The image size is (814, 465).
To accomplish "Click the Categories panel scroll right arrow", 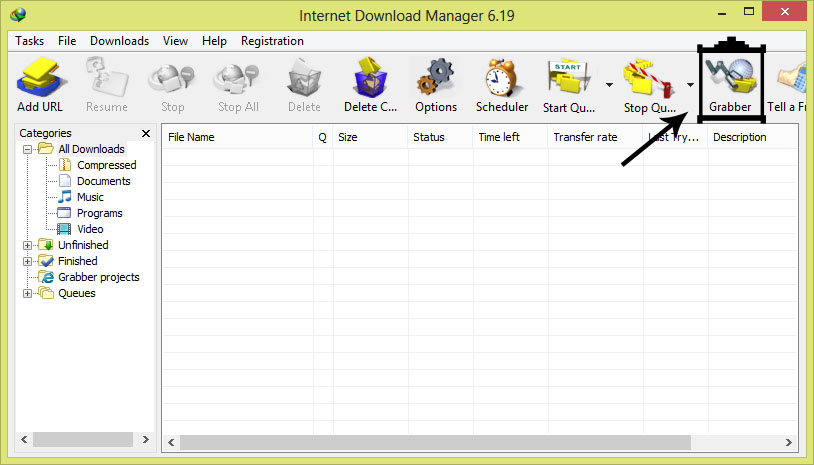I will click(145, 440).
